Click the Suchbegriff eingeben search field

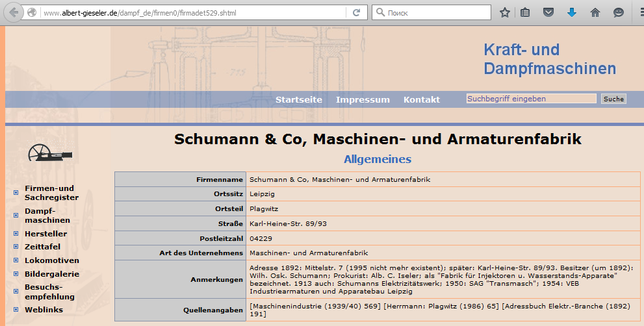coord(531,99)
